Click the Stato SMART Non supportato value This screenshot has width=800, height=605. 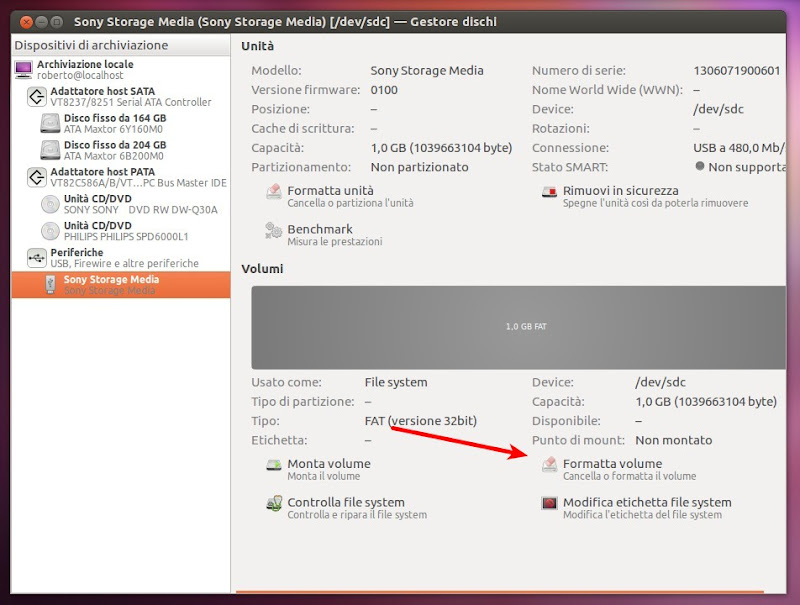tap(740, 167)
